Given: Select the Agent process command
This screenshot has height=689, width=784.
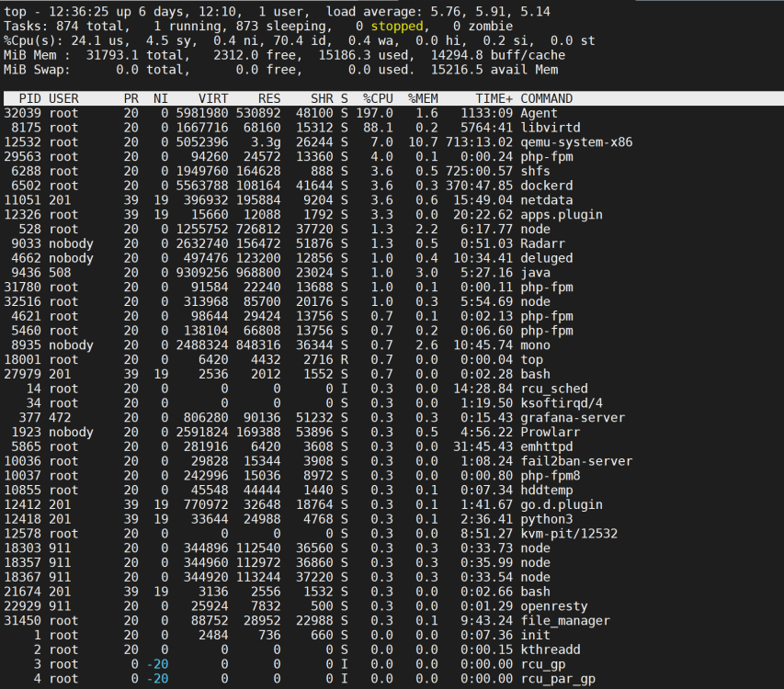Looking at the screenshot, I should coord(539,113).
